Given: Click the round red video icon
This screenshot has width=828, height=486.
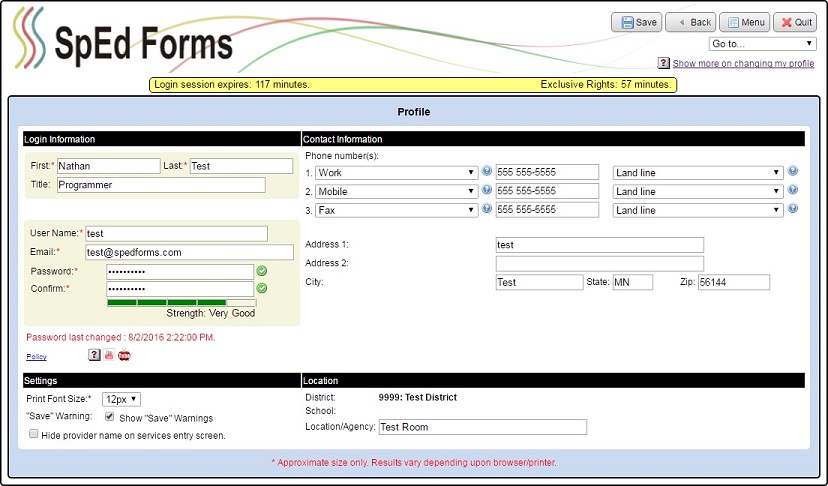Looking at the screenshot, I should pyautogui.click(x=124, y=355).
